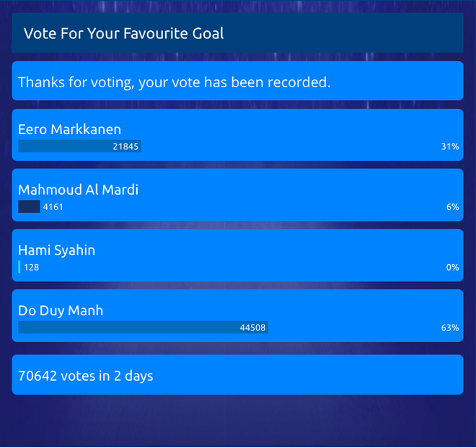Click the 4161 vote count
476x448 pixels.
click(x=53, y=207)
